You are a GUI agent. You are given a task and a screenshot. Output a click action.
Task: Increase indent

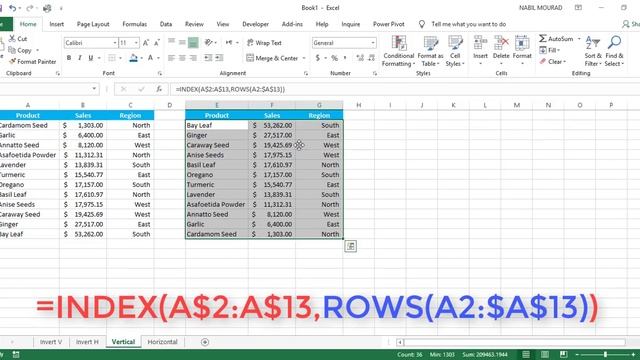(x=219, y=58)
